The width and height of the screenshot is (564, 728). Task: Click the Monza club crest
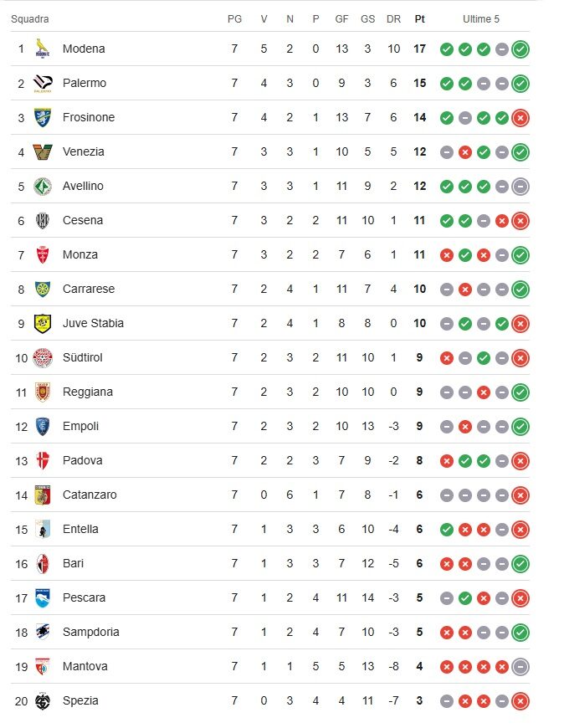43,254
